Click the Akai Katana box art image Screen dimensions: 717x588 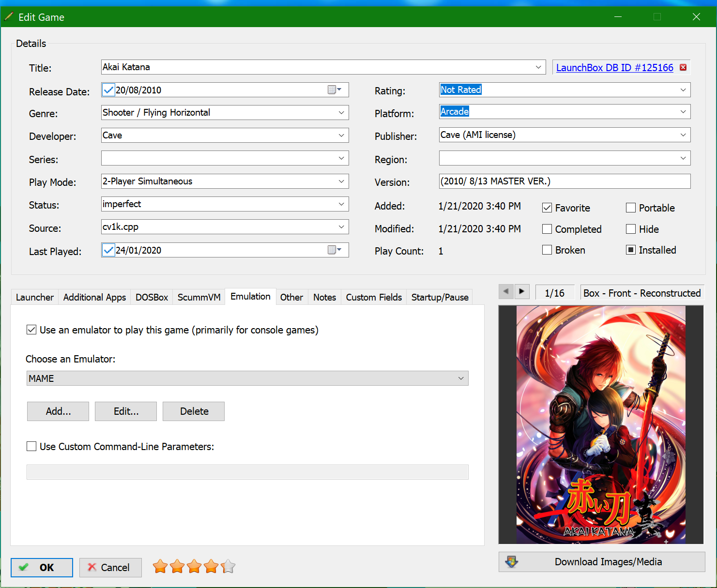point(601,424)
